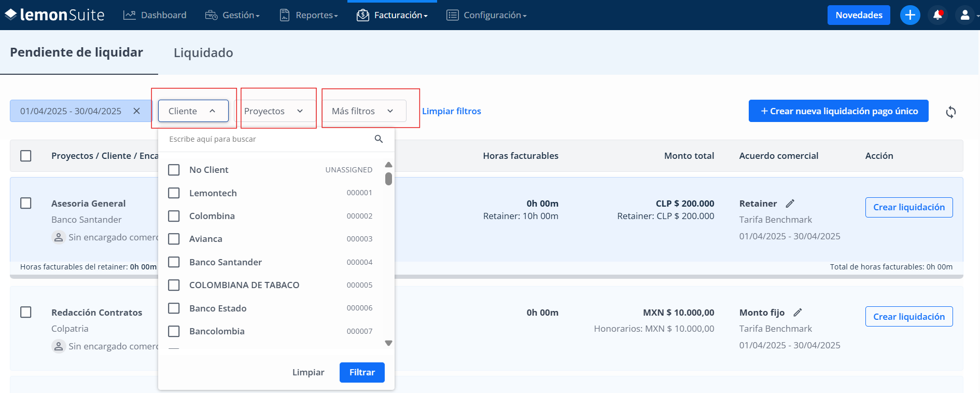Toggle the select-all checkbox in table header

click(x=26, y=156)
